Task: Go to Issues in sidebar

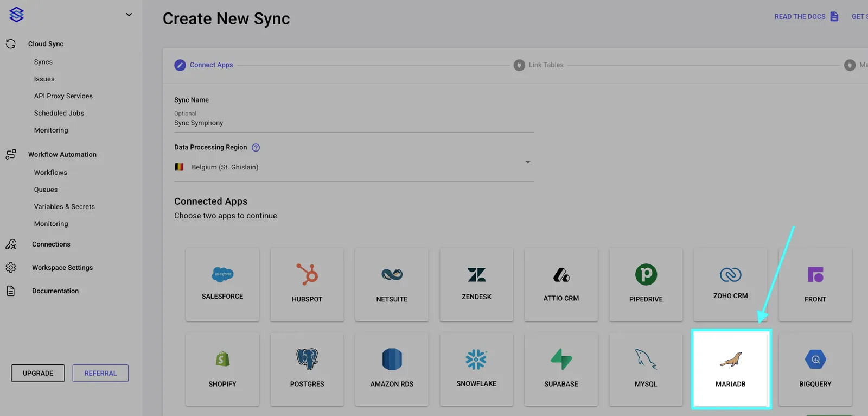Action: pos(44,79)
